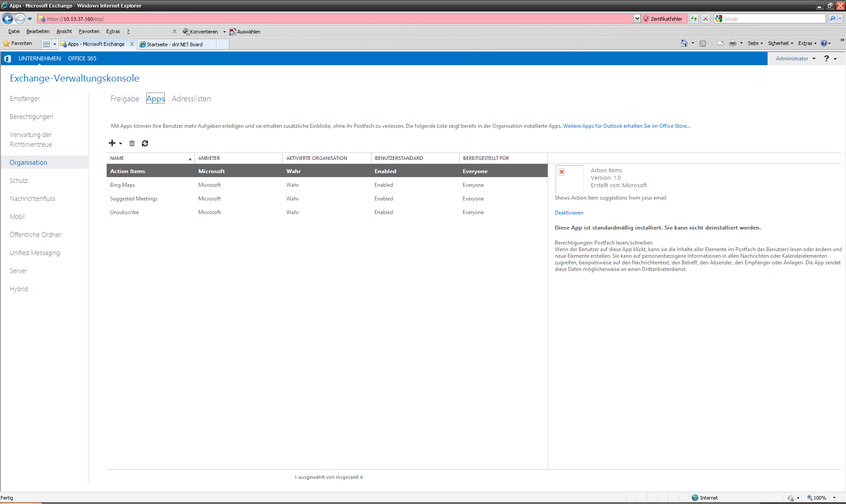
Task: Click the home icon in toolbar
Action: (684, 43)
